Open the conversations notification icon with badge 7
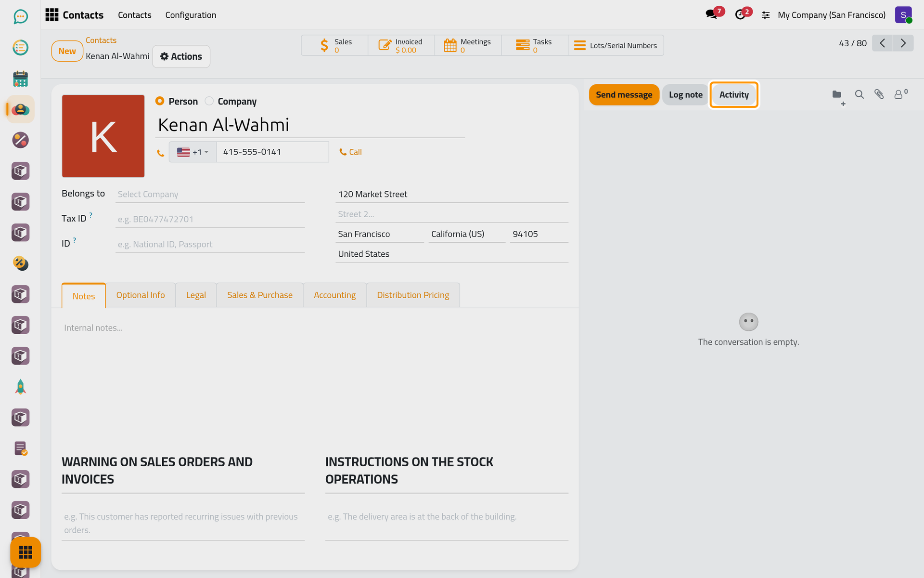The height and width of the screenshot is (578, 924). [x=711, y=14]
